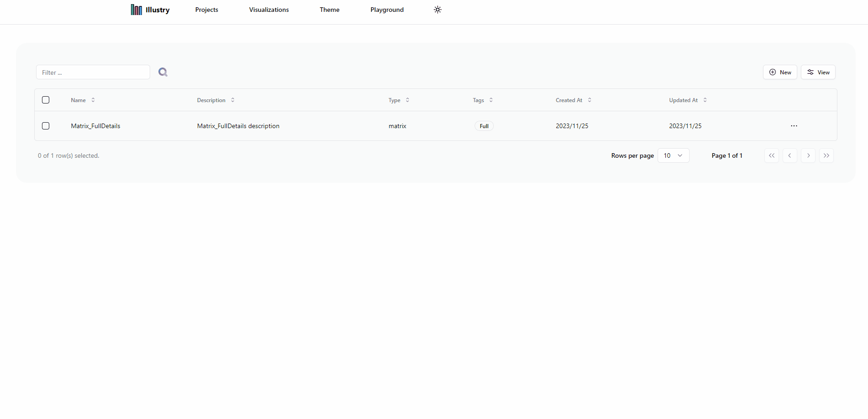Sort by the Created At column
Viewport: 868px width, 419px height.
(x=573, y=100)
